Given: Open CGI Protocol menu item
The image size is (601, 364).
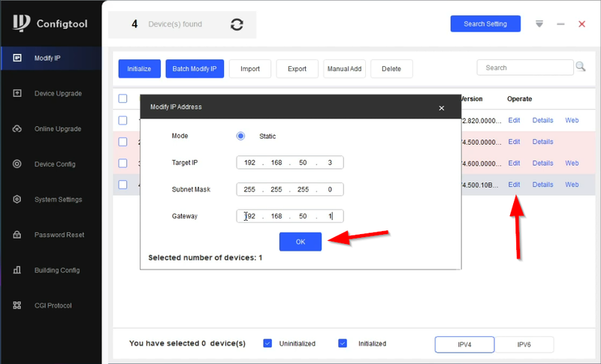Looking at the screenshot, I should [x=53, y=305].
